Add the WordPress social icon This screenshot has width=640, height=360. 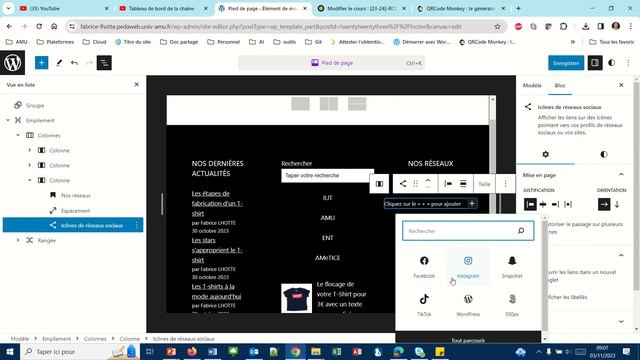point(468,305)
